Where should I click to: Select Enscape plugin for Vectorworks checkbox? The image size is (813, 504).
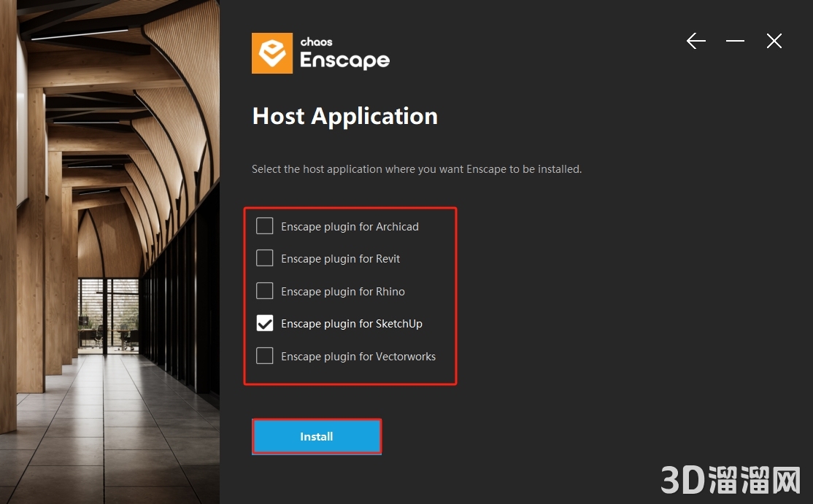pos(264,356)
